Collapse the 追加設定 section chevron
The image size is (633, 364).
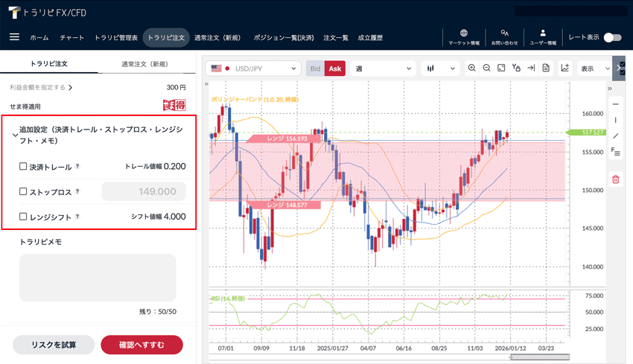[x=15, y=135]
